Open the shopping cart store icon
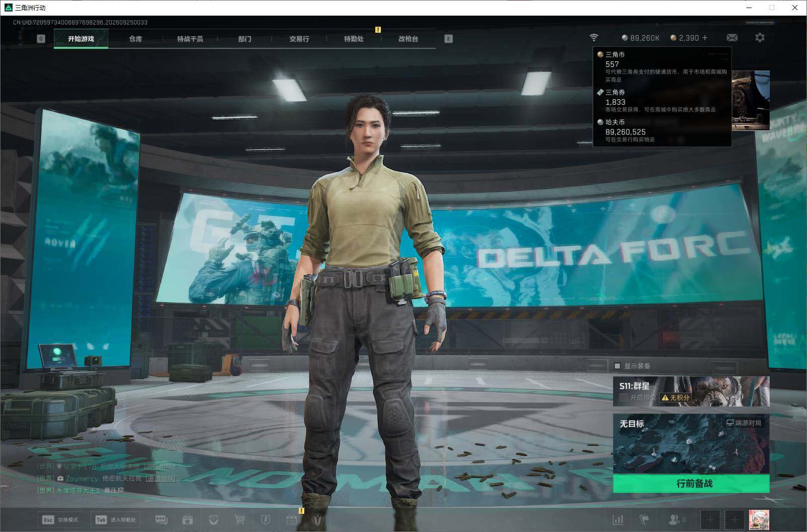Image resolution: width=807 pixels, height=532 pixels. [240, 519]
